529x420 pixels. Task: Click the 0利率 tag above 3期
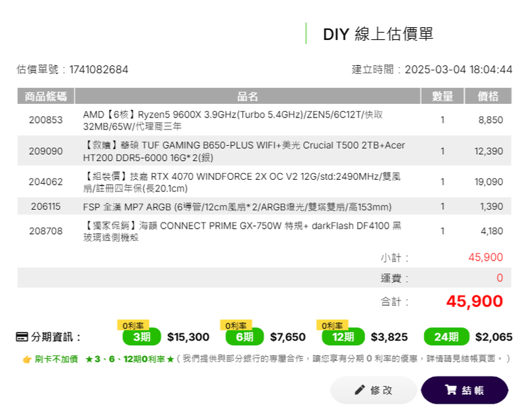133,325
